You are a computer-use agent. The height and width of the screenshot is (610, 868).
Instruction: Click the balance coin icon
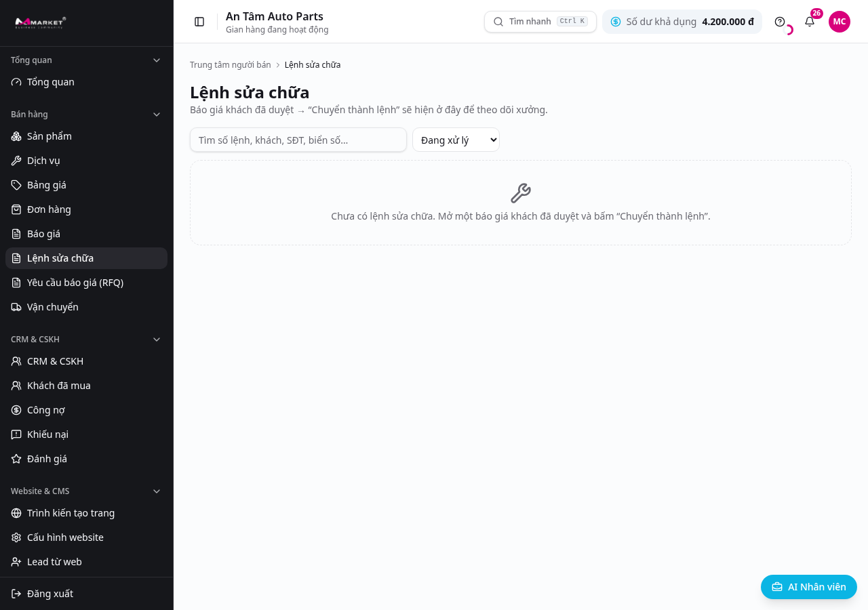[x=616, y=22]
